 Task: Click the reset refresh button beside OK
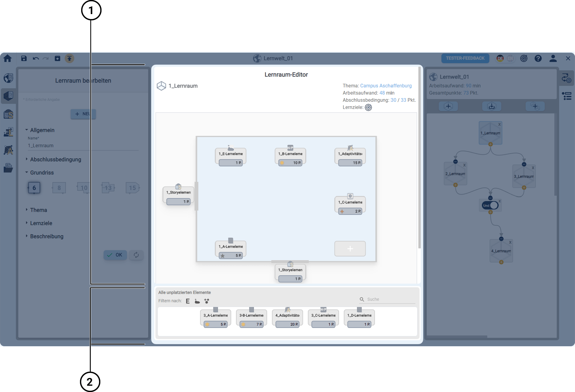[136, 255]
